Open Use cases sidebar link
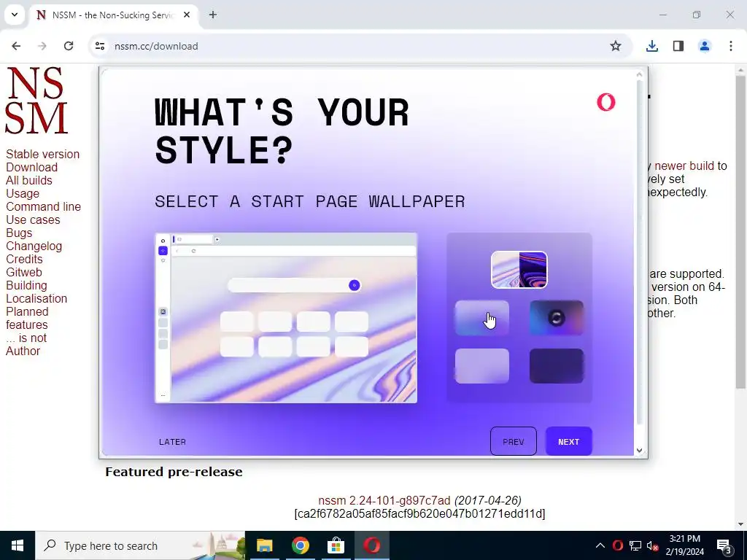 click(x=33, y=220)
